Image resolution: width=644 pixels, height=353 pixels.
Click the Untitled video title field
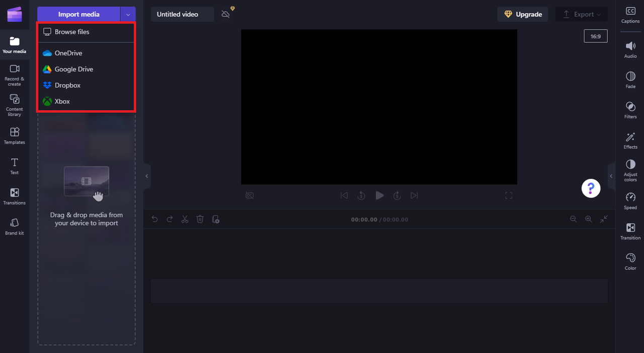point(182,14)
